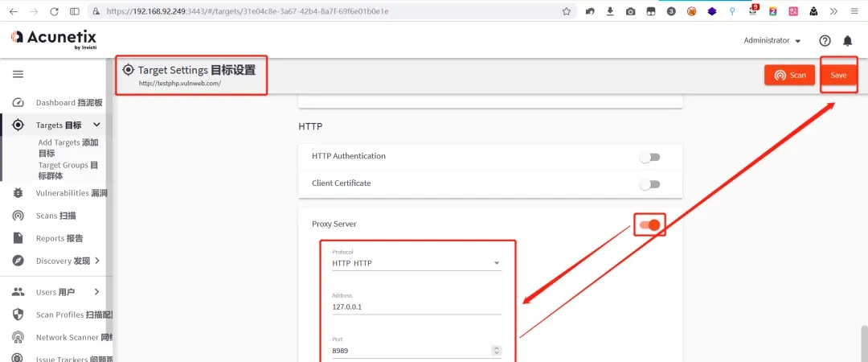Collapse sidebar with hamburger icon
The image size is (868, 362).
pyautogui.click(x=18, y=74)
